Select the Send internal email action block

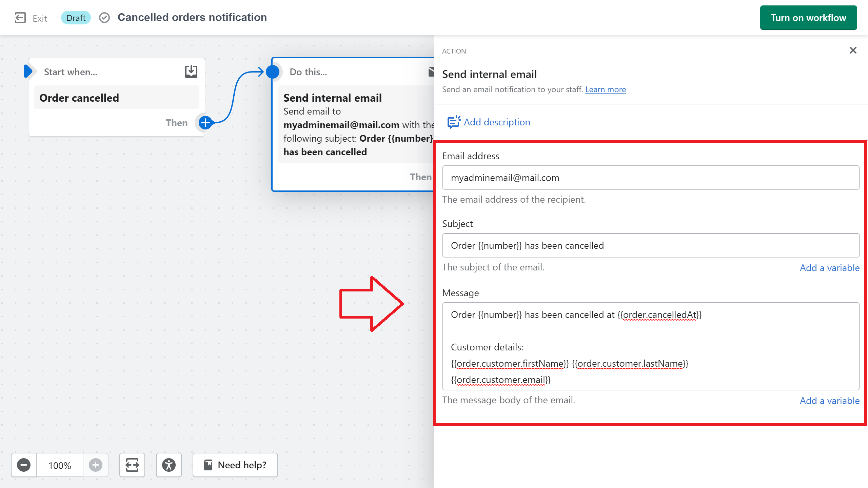tap(356, 125)
